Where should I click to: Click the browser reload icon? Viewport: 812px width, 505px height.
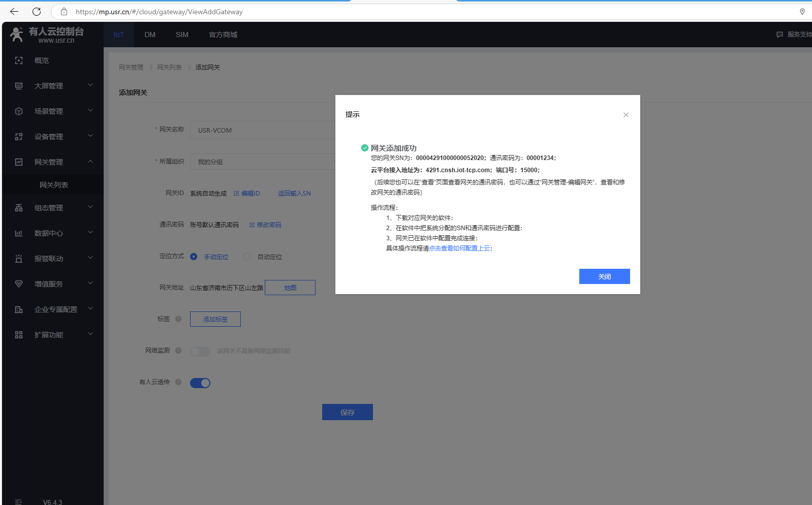37,12
